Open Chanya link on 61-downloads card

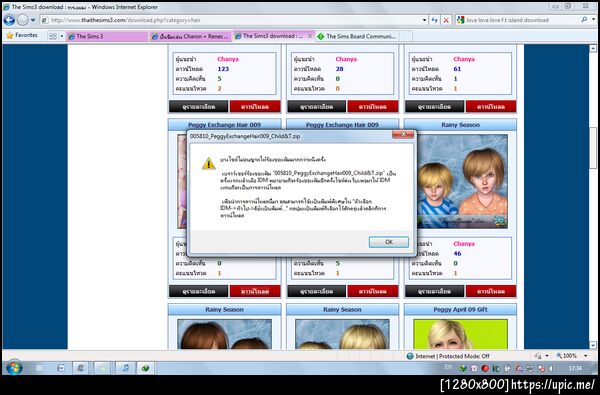(464, 59)
